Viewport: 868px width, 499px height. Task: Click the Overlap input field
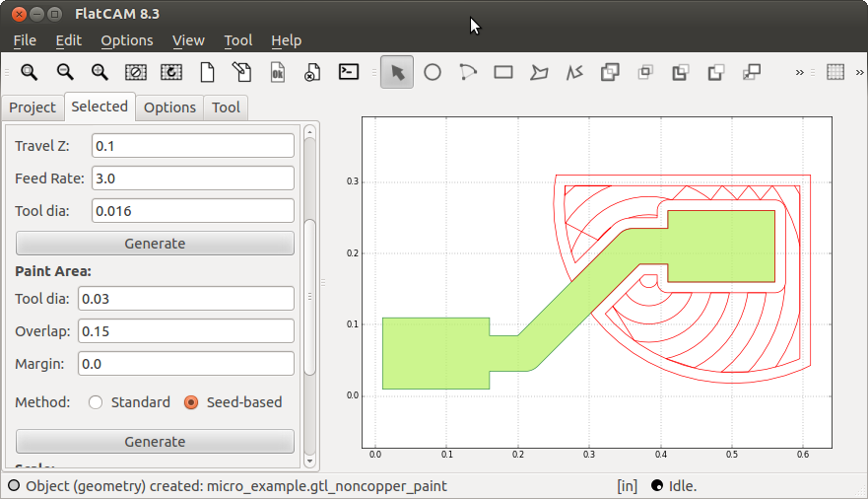point(185,330)
